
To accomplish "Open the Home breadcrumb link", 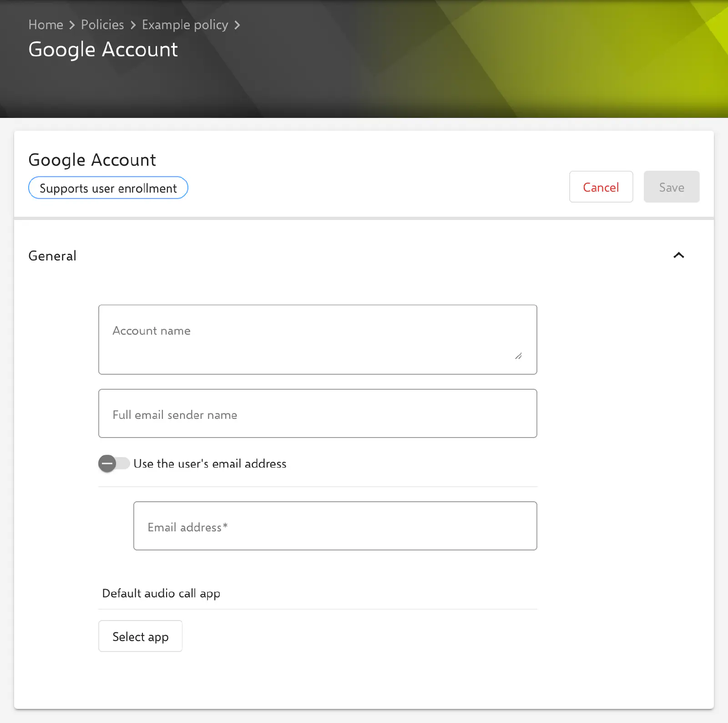I will 46,25.
